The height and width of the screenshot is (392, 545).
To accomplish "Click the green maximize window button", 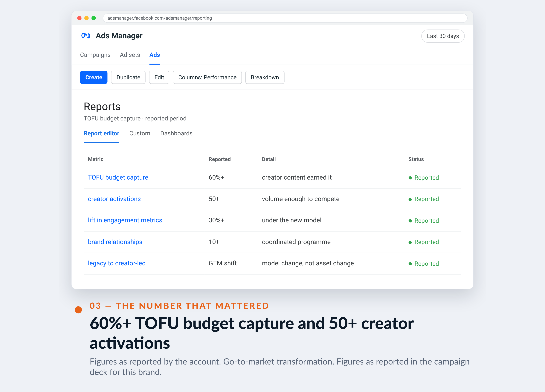I will click(94, 18).
